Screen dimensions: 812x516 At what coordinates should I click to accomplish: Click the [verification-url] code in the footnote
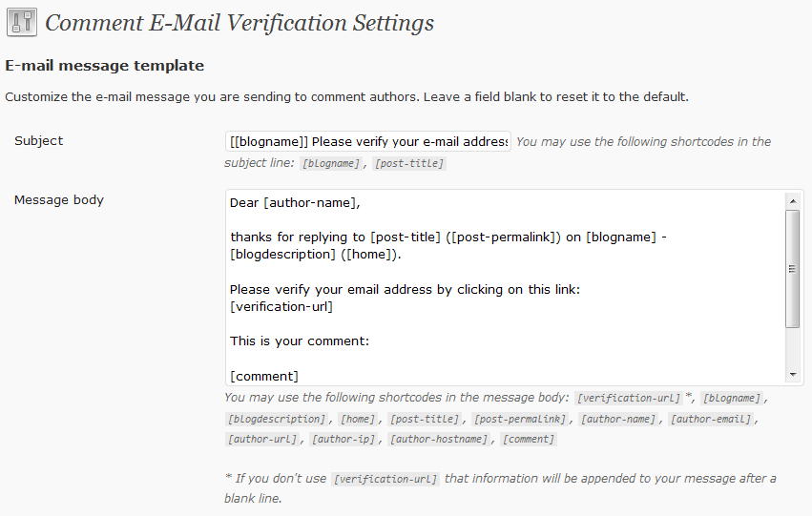385,479
